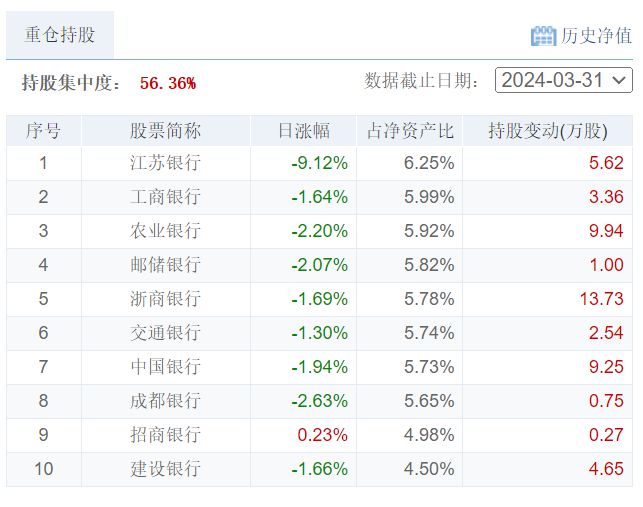The image size is (643, 507).
Task: Select holding change value 2.54
Action: tap(607, 333)
